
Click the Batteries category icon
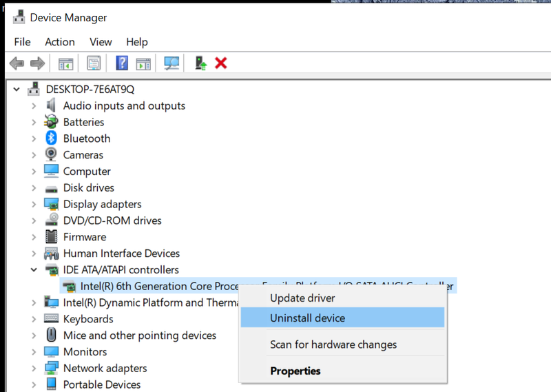click(51, 122)
